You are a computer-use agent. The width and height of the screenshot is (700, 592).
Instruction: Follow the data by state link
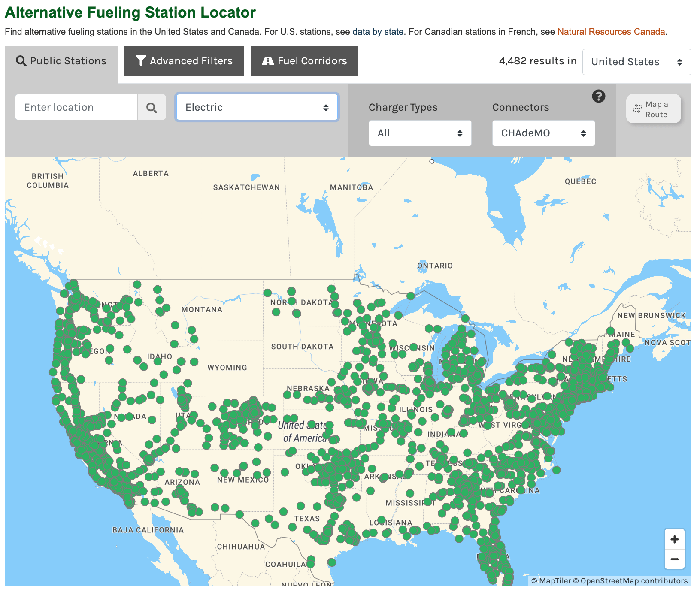[378, 32]
